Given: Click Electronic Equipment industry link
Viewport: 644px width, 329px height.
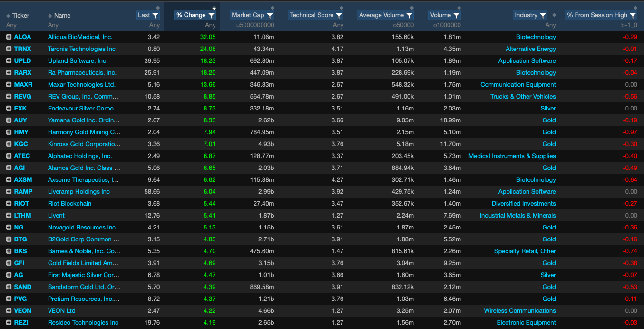Looking at the screenshot, I should tap(527, 323).
